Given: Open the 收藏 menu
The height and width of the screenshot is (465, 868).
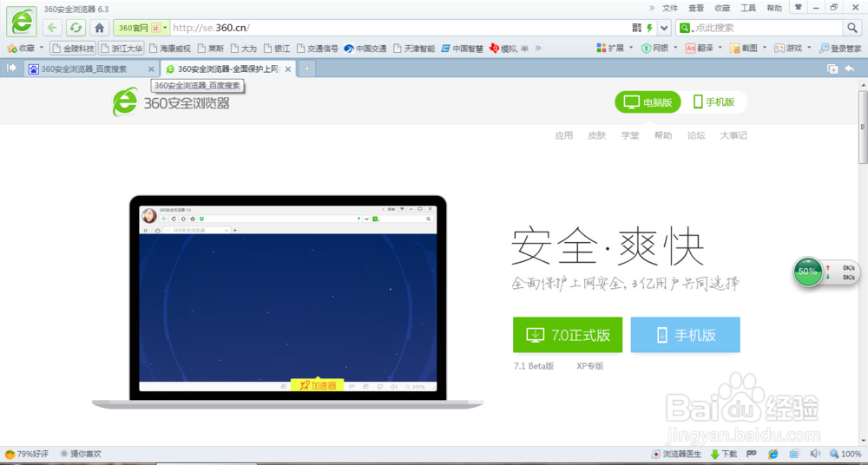Looking at the screenshot, I should coord(722,8).
